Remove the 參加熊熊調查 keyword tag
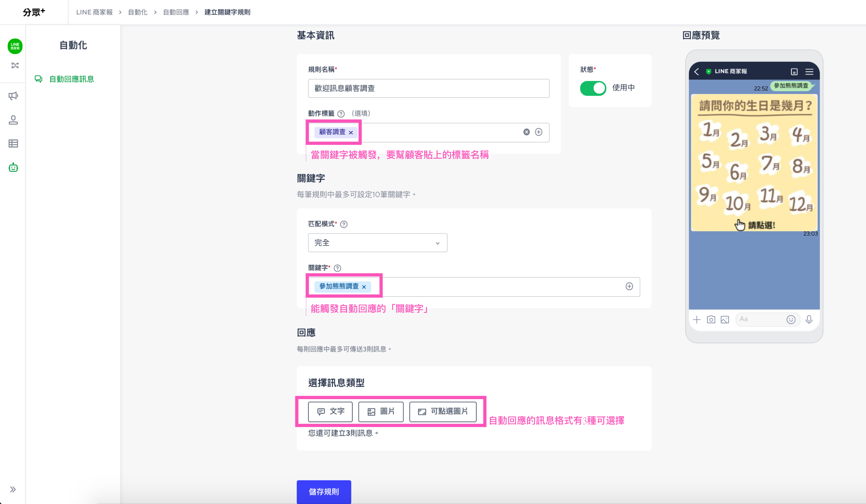This screenshot has width=866, height=504. tap(364, 287)
